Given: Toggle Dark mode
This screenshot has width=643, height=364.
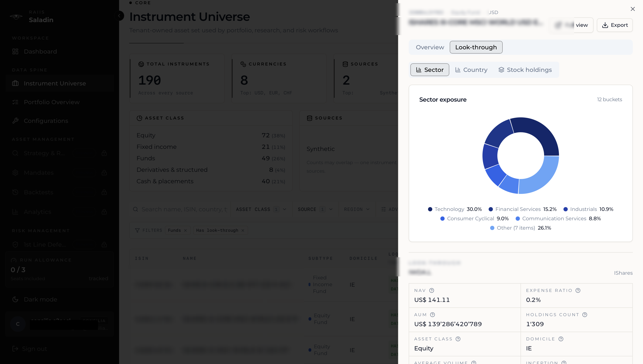Looking at the screenshot, I should click(x=60, y=299).
